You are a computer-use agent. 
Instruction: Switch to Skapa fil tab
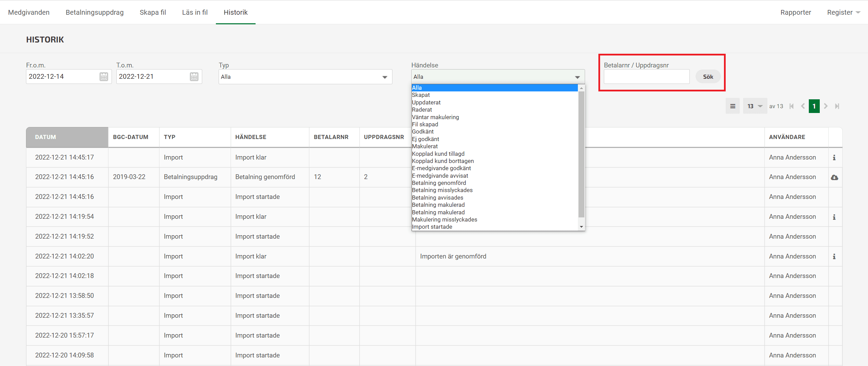click(153, 12)
